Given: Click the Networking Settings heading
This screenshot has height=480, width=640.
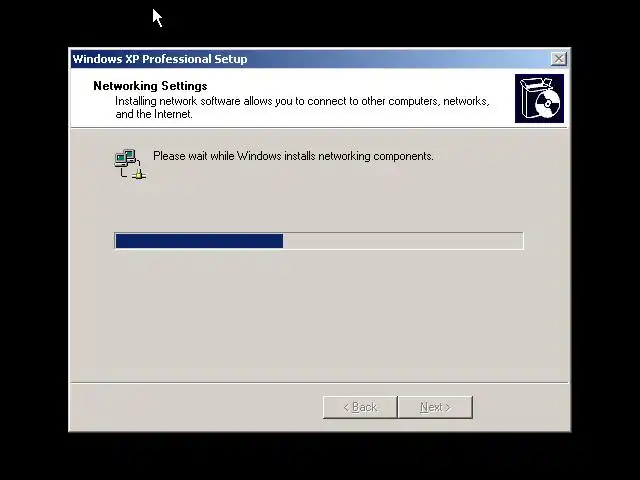Looking at the screenshot, I should [150, 86].
